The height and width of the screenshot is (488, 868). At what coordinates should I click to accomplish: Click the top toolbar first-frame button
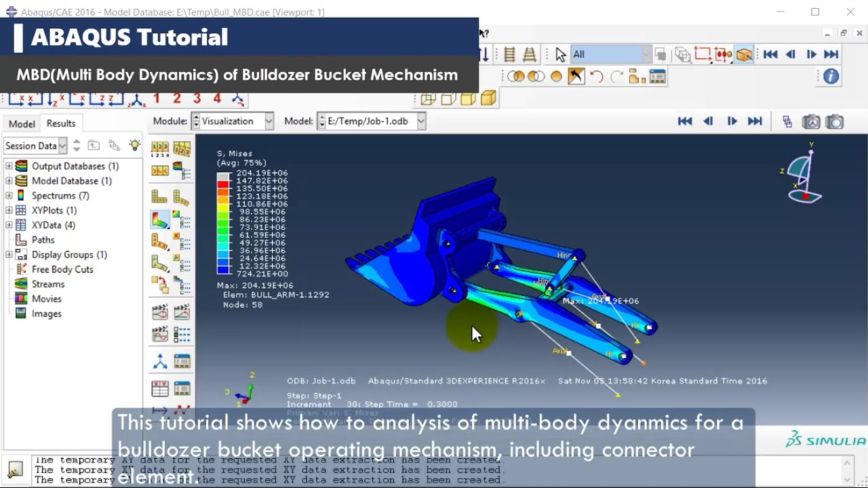(770, 54)
